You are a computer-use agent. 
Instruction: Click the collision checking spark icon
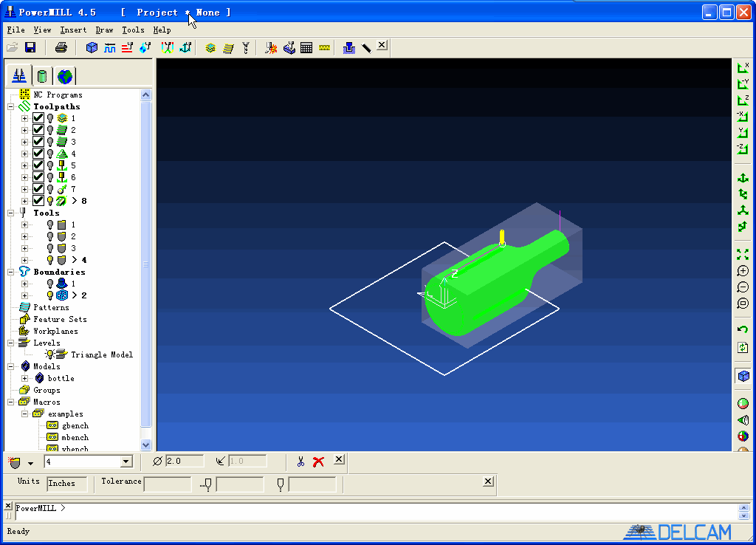pyautogui.click(x=271, y=47)
